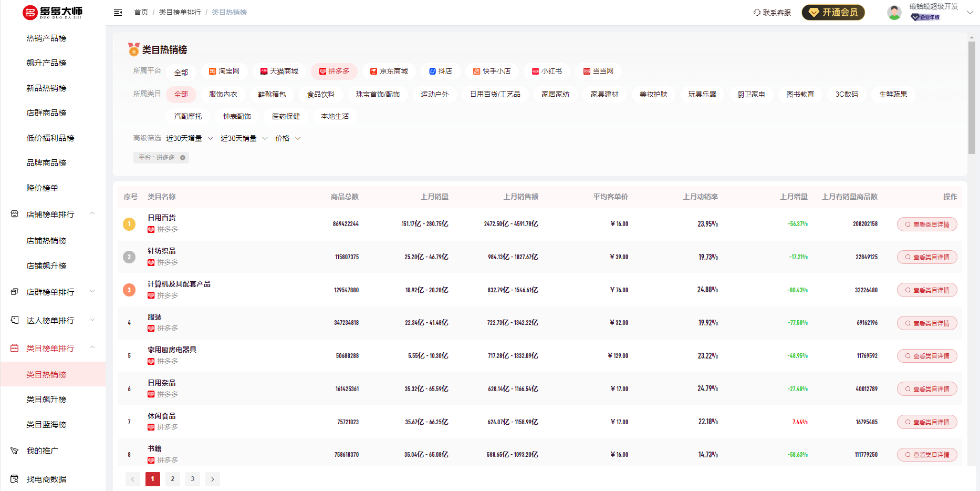
Task: Open 品牌商品榜 in the sidebar
Action: [46, 162]
